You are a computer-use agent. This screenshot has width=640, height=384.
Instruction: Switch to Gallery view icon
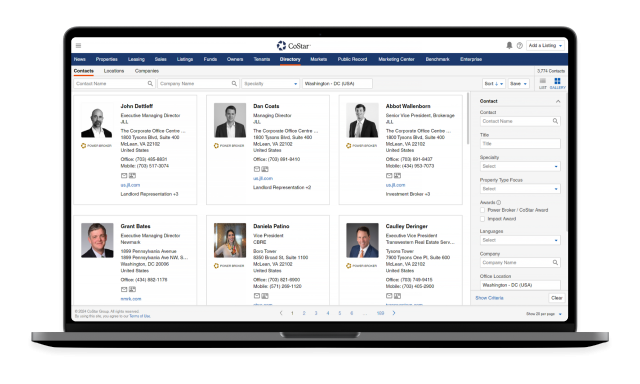[557, 83]
